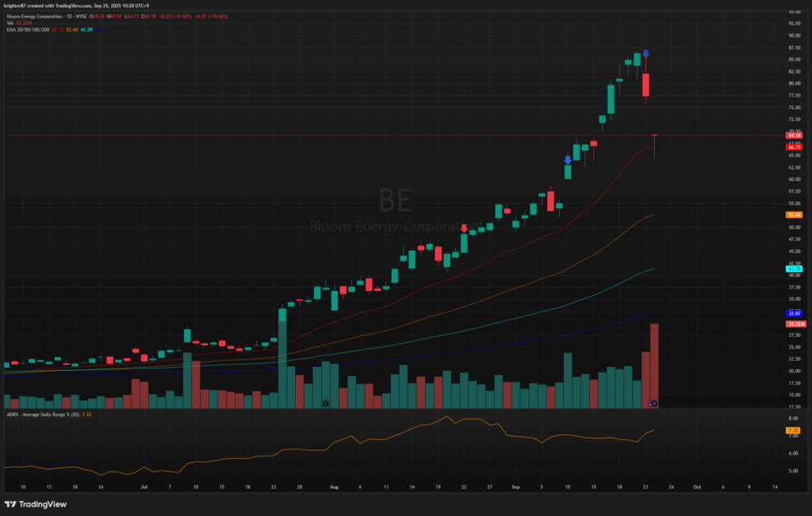Click the red 66.75 EMA axis label
Viewport: 812px width, 516px height.
click(795, 147)
